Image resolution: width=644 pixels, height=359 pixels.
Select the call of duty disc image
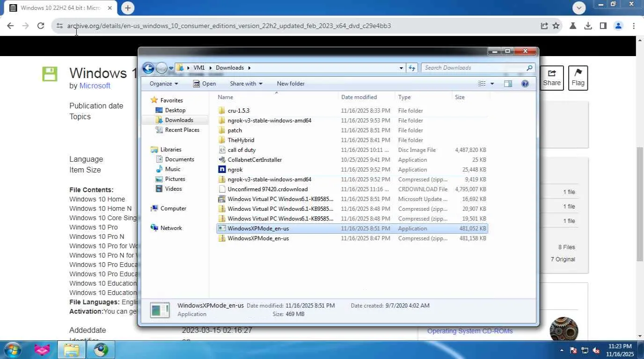point(352,150)
